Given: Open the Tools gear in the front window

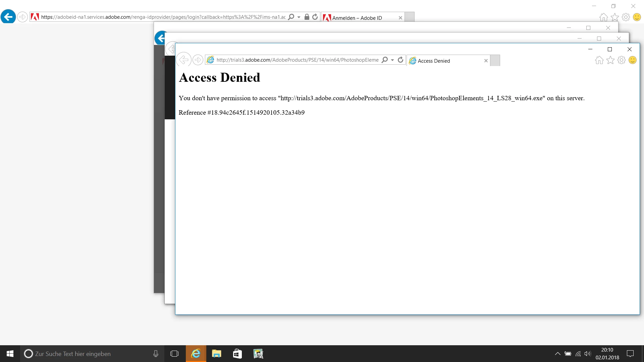Looking at the screenshot, I should pyautogui.click(x=622, y=60).
